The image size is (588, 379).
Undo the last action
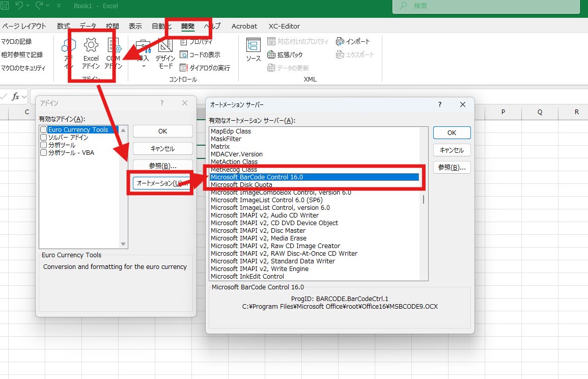point(19,6)
